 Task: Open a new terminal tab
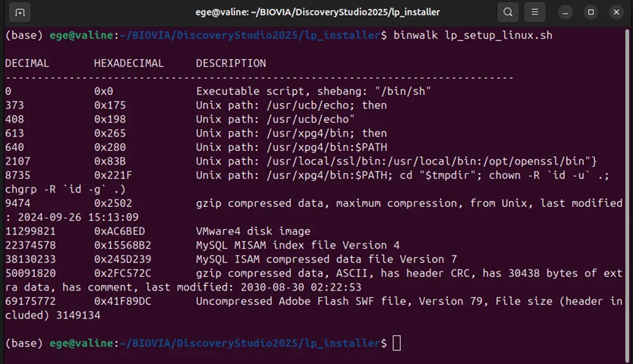tap(20, 12)
